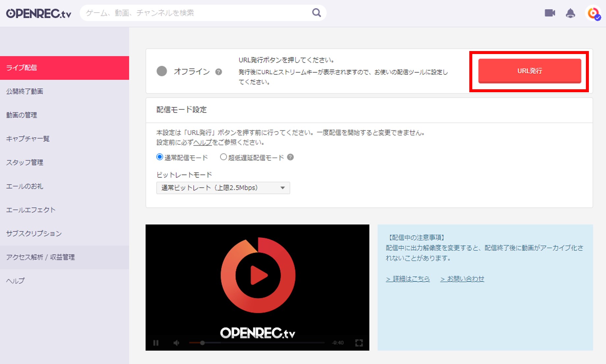Click the help icon beside 超低遅延配信モード
Image resolution: width=606 pixels, height=364 pixels.
(x=290, y=157)
